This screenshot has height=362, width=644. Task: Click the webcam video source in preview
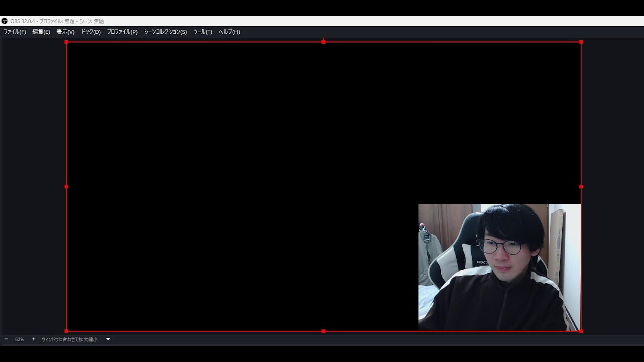point(499,267)
